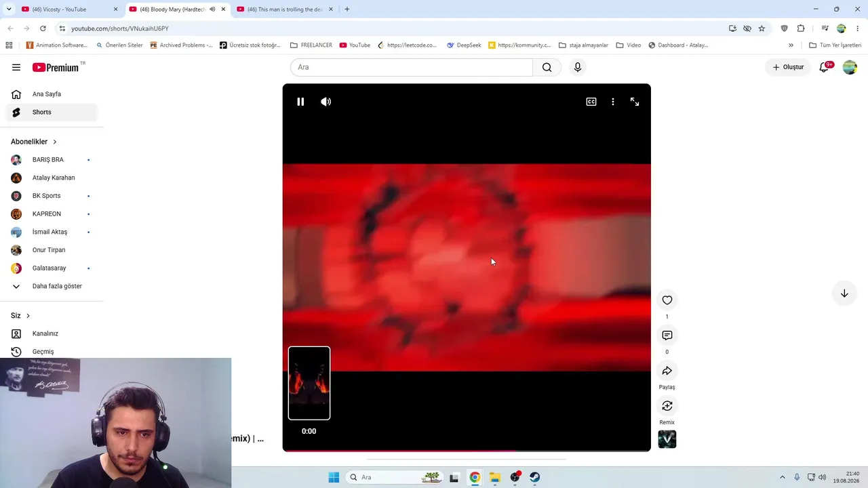This screenshot has height=488, width=868.
Task: Open the FREELANCER bookmarks folder
Action: (x=311, y=45)
